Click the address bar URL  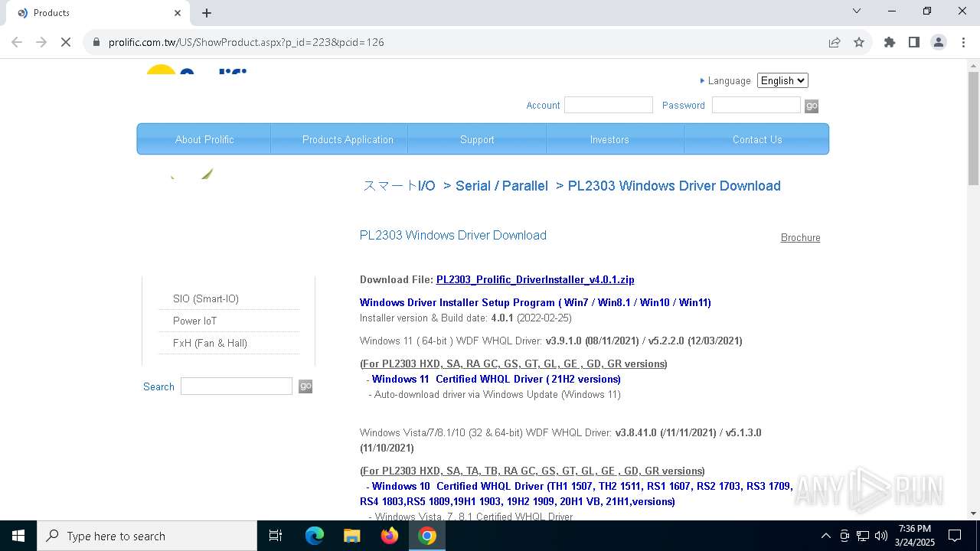click(x=247, y=42)
